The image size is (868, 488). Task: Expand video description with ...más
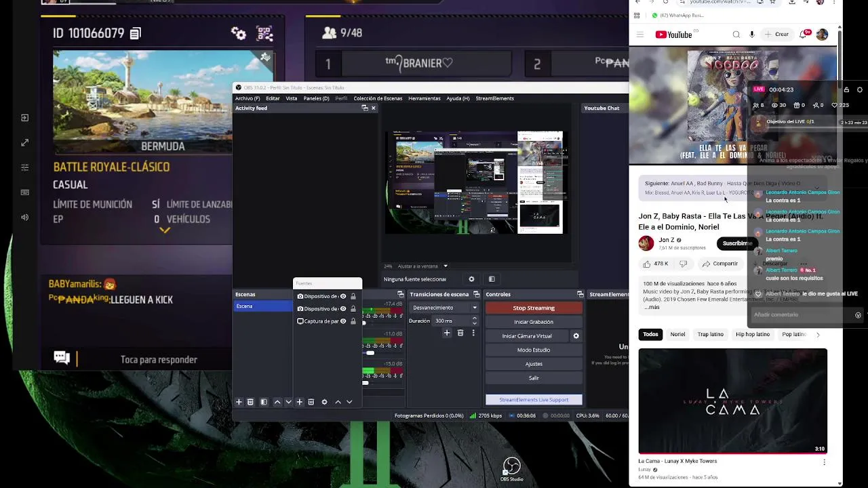(652, 307)
